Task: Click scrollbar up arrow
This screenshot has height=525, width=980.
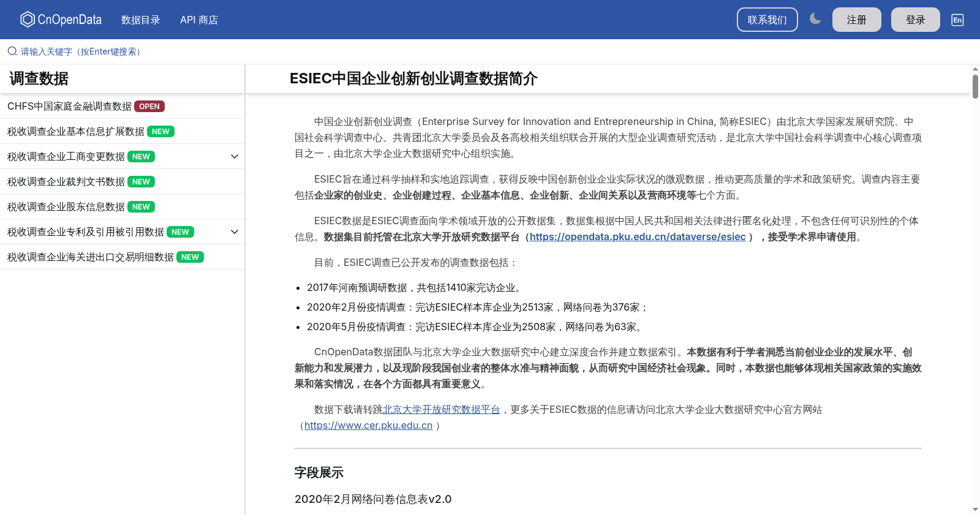Action: (975, 68)
